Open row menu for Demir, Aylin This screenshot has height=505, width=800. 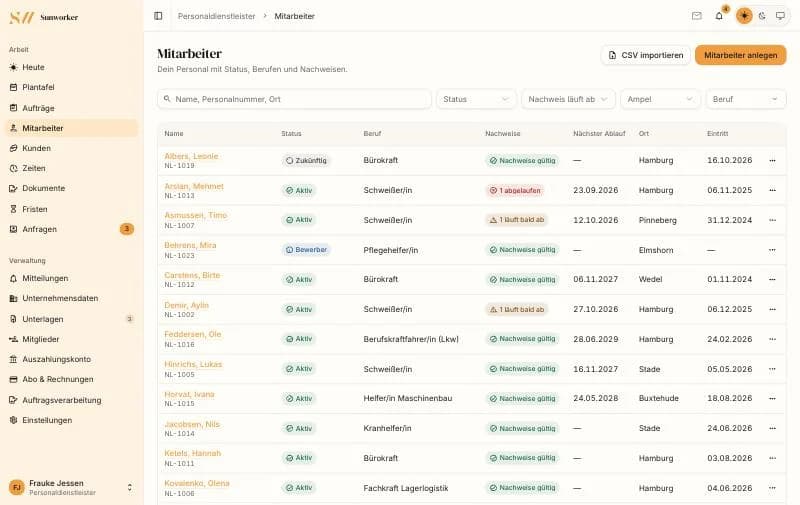tap(772, 309)
